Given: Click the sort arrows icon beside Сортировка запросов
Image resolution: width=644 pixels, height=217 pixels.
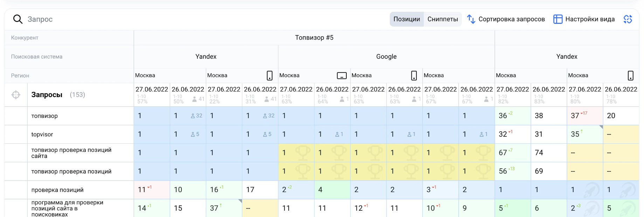Looking at the screenshot, I should click(x=471, y=19).
